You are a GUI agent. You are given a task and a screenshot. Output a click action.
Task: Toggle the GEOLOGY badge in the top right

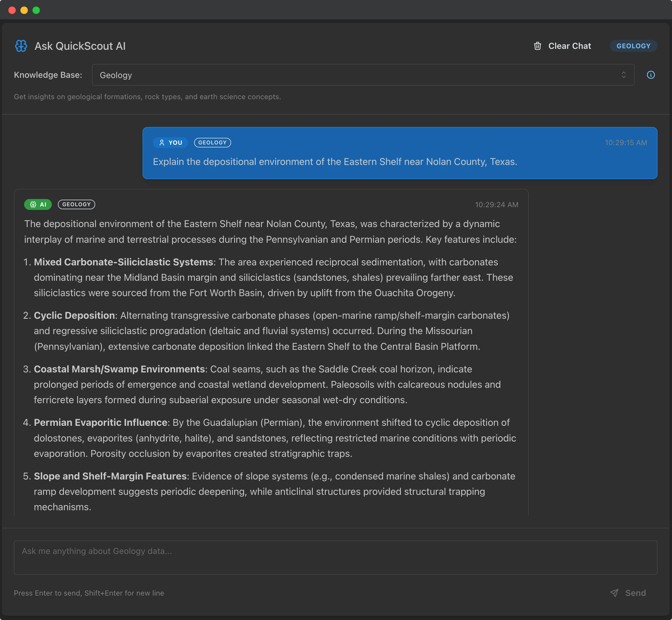point(633,46)
